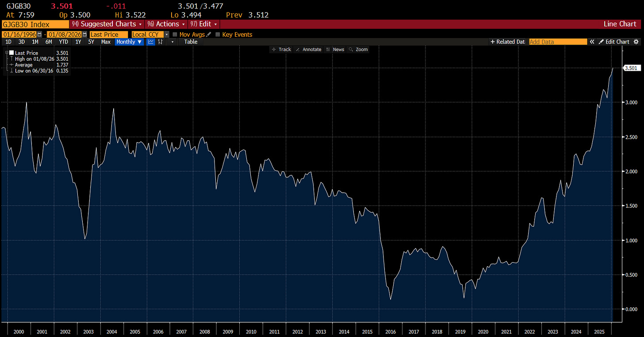Select the 1M time range
Viewport: 644px width, 337px height.
click(x=35, y=42)
